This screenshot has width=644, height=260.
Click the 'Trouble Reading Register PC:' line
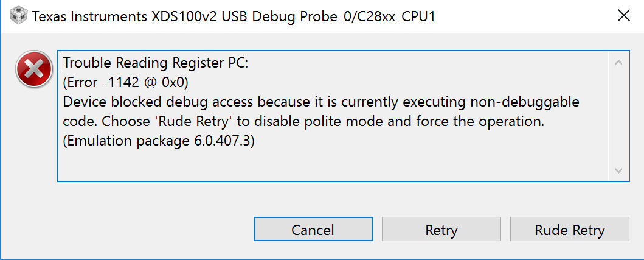[x=156, y=63]
